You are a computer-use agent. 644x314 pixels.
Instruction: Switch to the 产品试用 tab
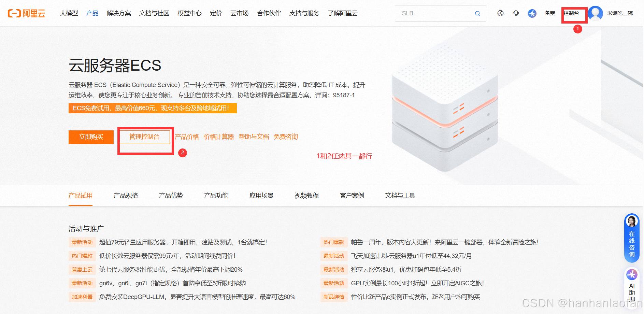[x=81, y=196]
